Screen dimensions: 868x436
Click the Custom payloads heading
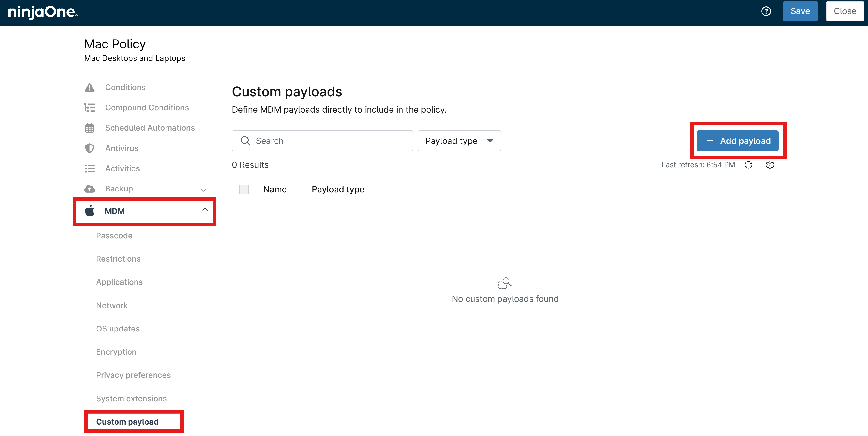click(x=287, y=92)
